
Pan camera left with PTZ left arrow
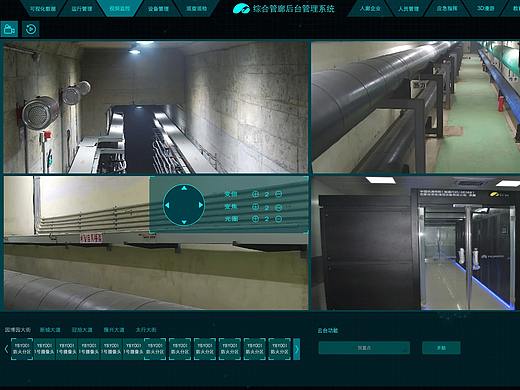click(167, 205)
